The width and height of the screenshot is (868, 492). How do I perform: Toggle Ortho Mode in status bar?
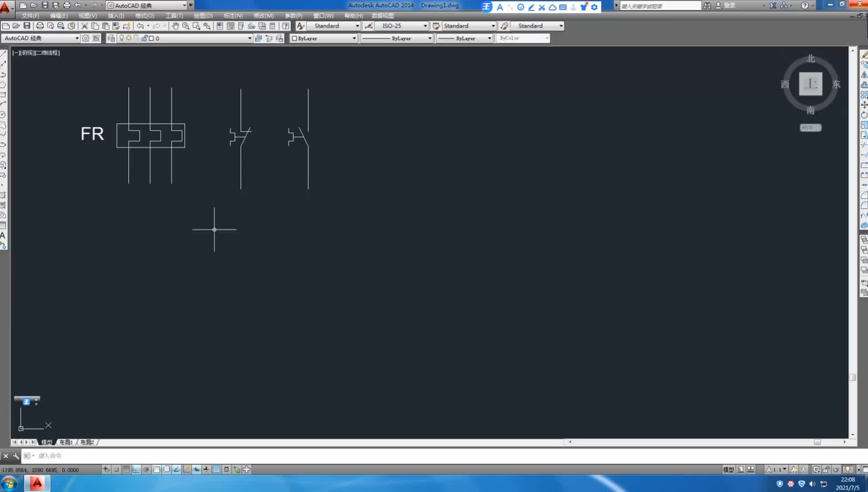[x=136, y=469]
